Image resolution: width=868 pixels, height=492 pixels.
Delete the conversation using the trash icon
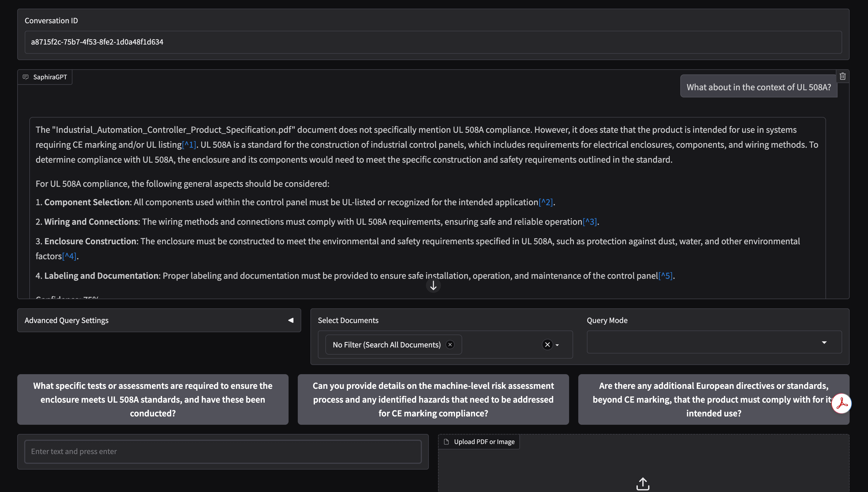coord(843,76)
